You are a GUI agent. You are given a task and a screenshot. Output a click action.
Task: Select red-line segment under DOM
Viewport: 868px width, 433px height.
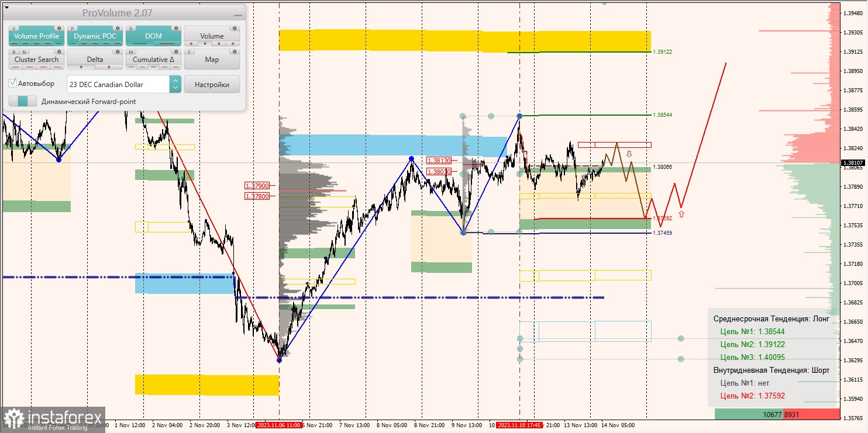point(167,44)
